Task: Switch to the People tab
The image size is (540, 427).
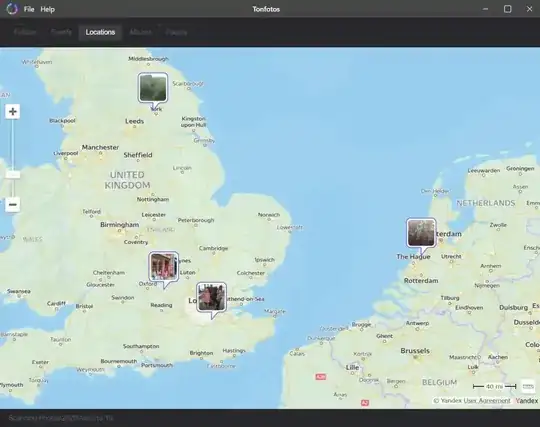Action: pos(176,32)
